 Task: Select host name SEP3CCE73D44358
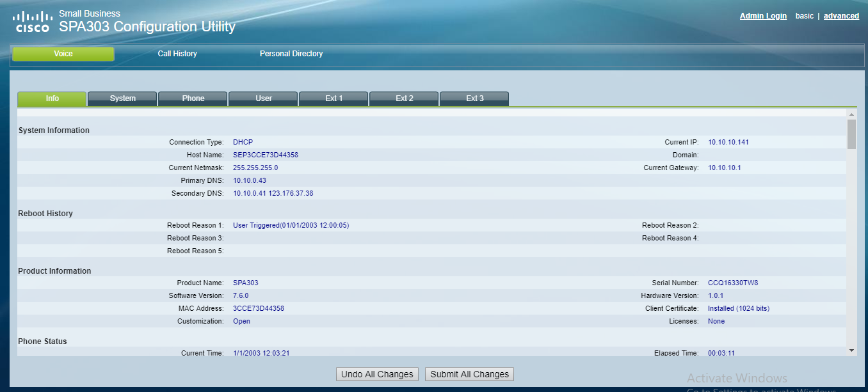(266, 155)
